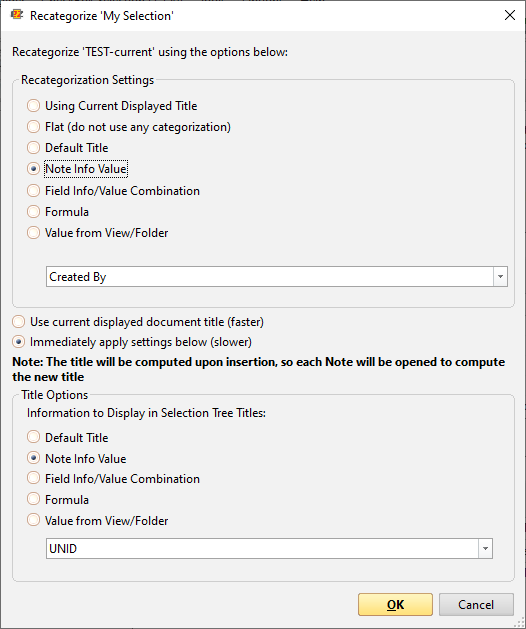Click the app icon in the title bar
Screen dimensions: 526x629
(17, 15)
